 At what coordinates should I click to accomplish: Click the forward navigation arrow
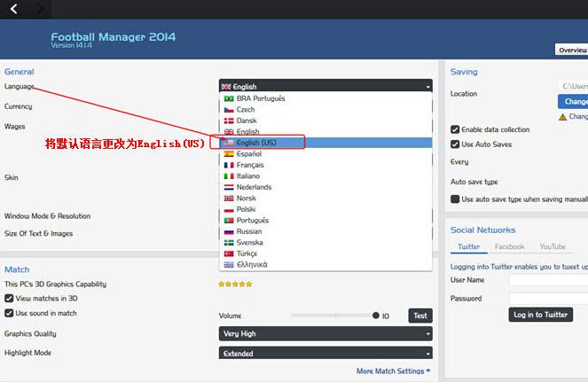[x=40, y=9]
